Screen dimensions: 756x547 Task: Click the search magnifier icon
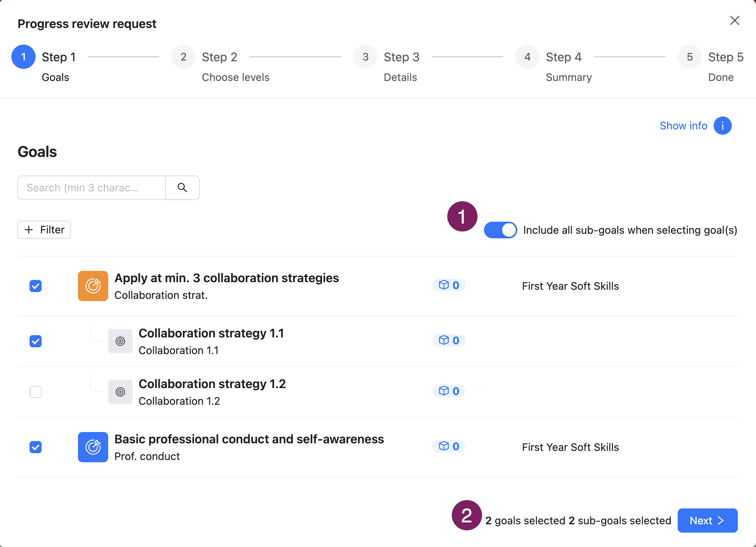(x=182, y=188)
